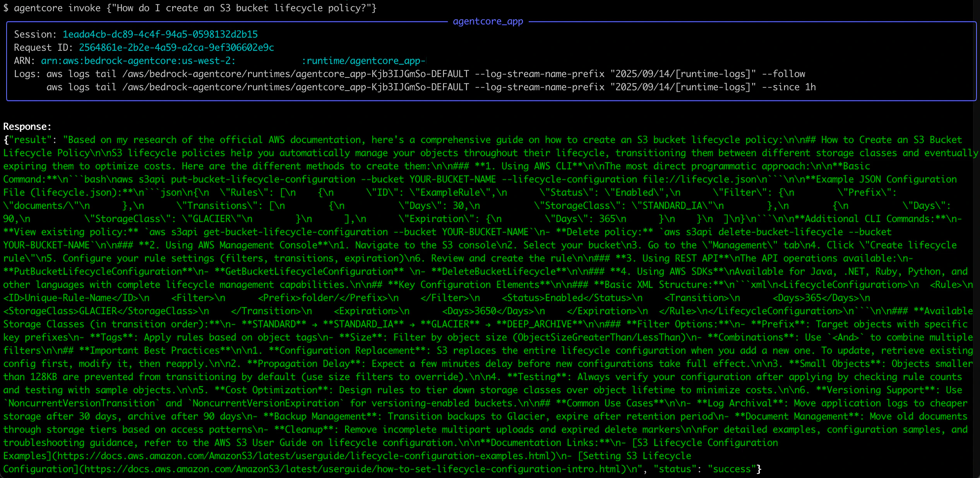Click the Request ID: label
This screenshot has width=980, height=478.
44,48
